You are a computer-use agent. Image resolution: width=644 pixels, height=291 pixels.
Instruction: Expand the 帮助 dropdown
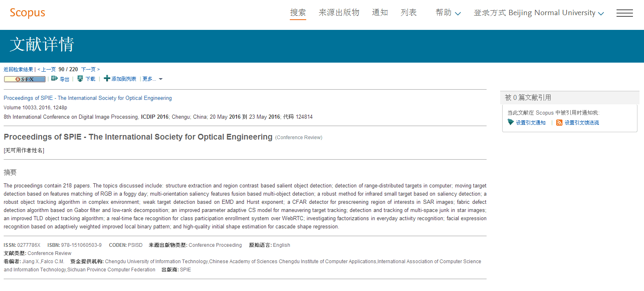(x=448, y=13)
